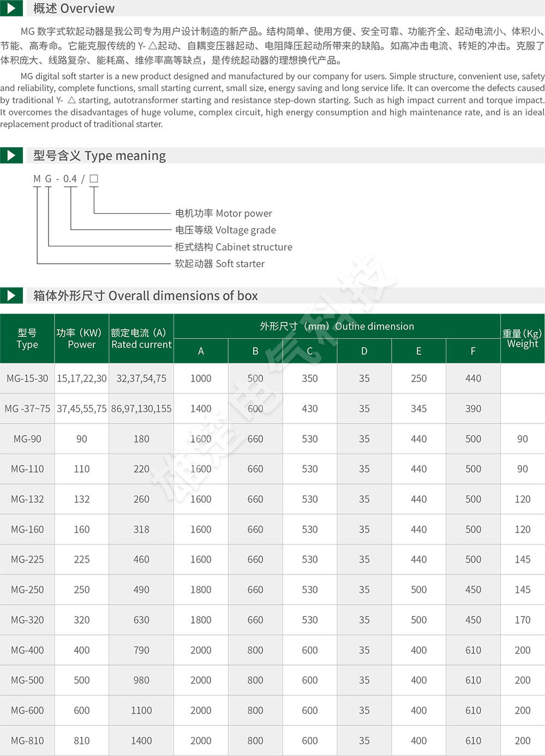Click the Outline dimension header cell
This screenshot has height=756, width=545.
pos(337,326)
